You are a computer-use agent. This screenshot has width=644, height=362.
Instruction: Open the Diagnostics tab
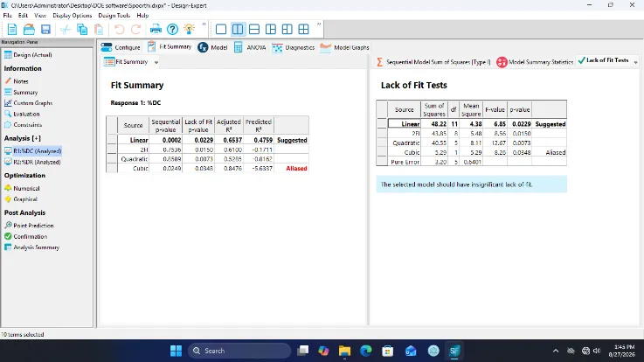click(294, 47)
